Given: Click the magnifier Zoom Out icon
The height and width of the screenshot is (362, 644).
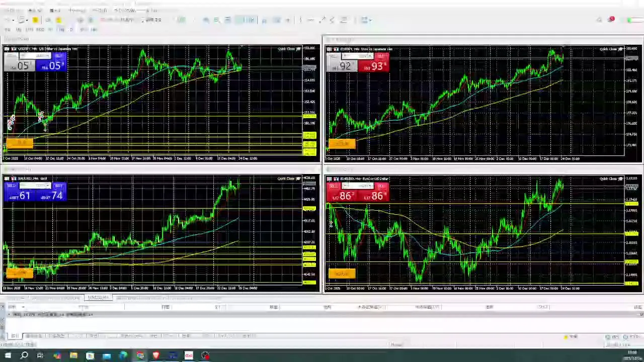Looking at the screenshot, I should point(217,20).
